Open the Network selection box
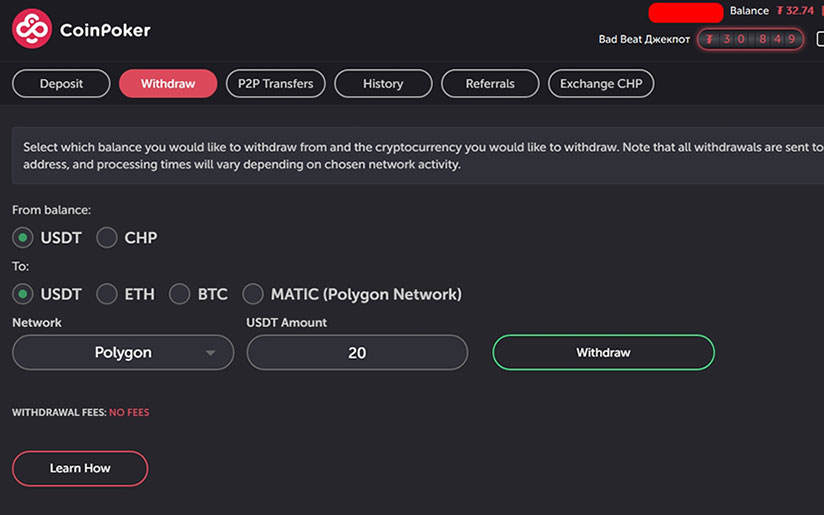The width and height of the screenshot is (824, 515). pos(123,353)
